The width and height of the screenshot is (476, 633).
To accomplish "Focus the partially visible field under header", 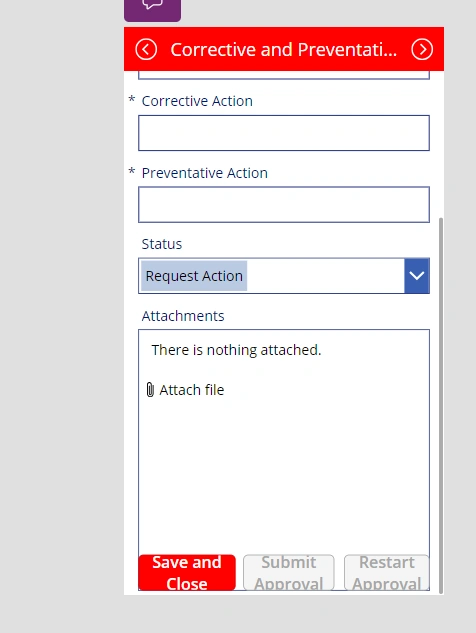I will 284,75.
